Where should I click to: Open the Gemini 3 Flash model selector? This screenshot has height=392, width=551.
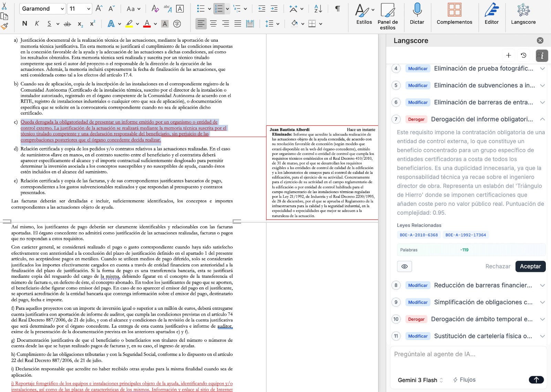click(418, 380)
